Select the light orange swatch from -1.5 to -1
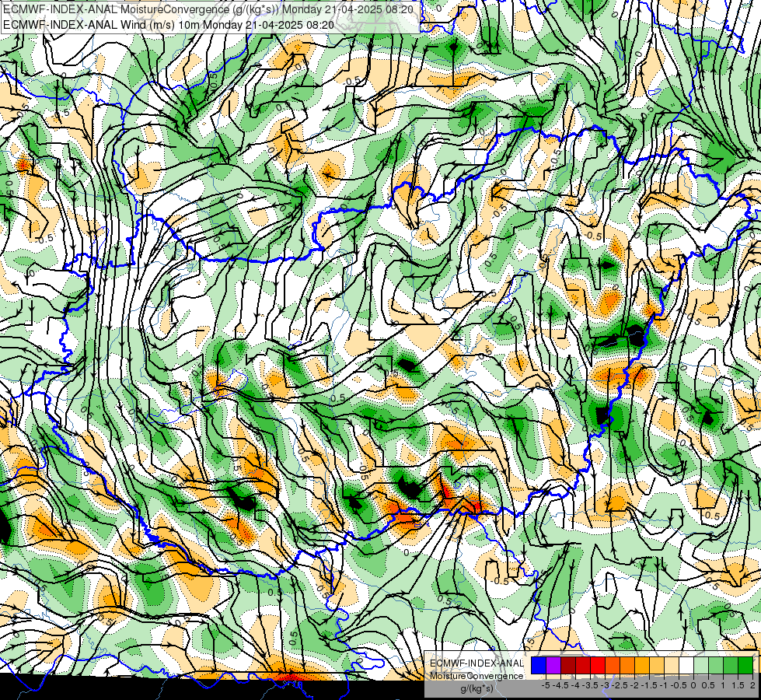 coord(657,665)
